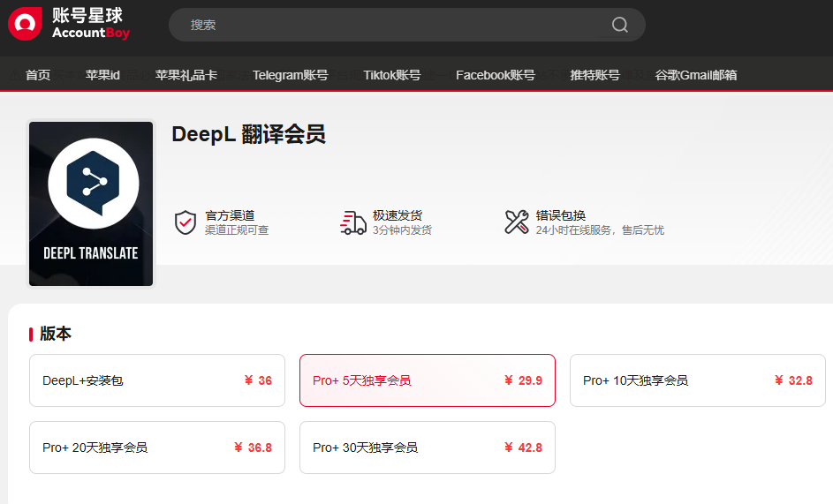Open the 苹果id menu item

(x=102, y=75)
